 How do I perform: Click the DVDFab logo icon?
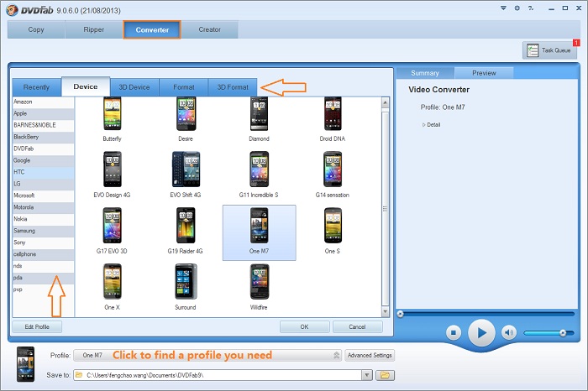click(x=12, y=10)
